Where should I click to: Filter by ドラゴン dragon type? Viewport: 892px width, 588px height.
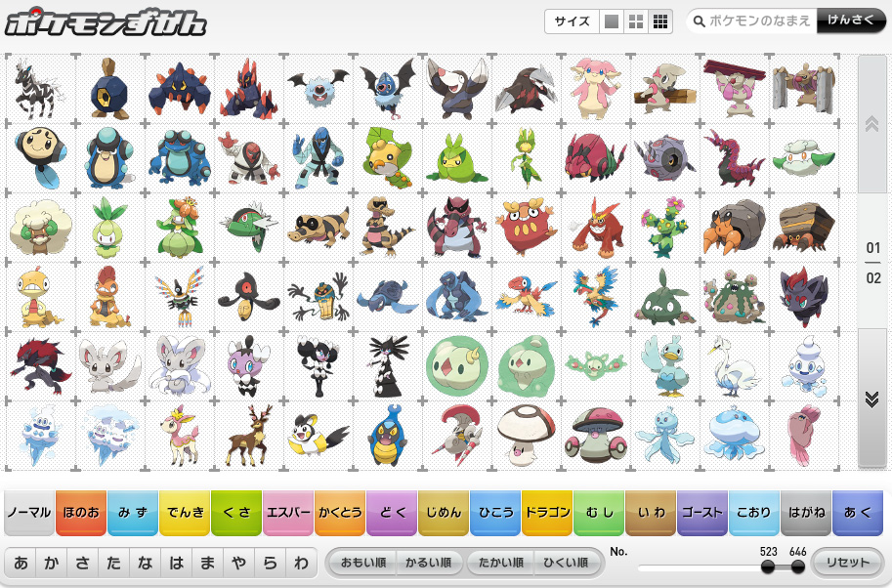[x=547, y=513]
